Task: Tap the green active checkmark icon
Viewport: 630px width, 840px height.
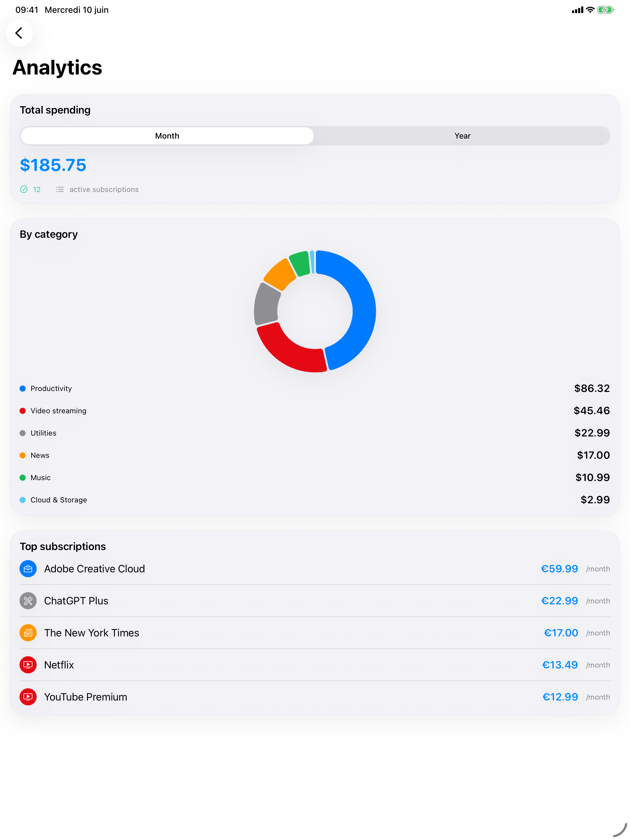Action: pos(24,190)
